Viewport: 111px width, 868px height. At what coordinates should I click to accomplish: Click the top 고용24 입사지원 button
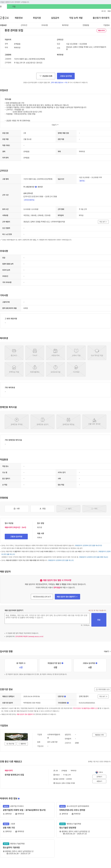point(66,76)
